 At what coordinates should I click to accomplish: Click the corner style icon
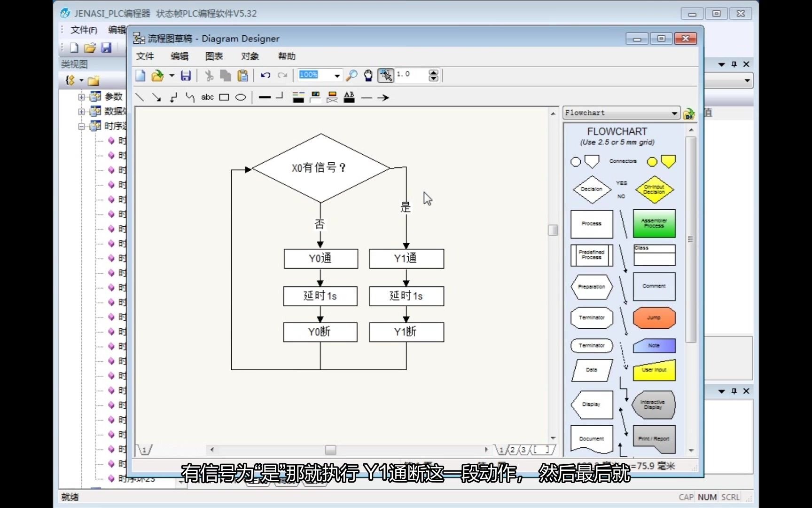(x=280, y=96)
